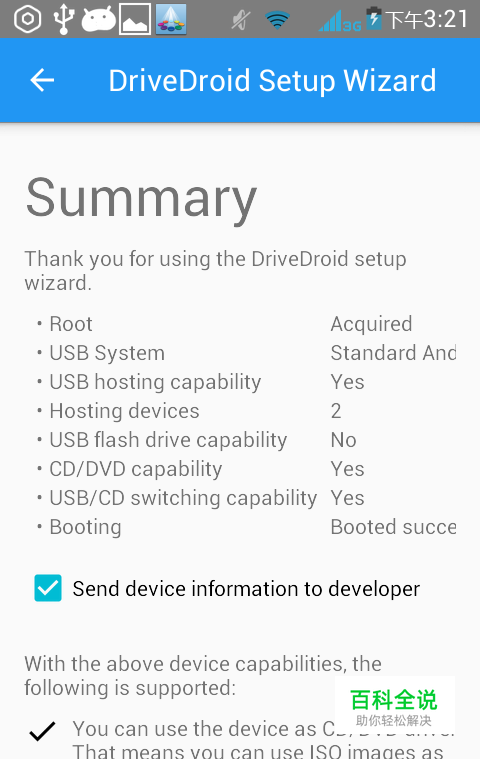Select the Root summary row
The height and width of the screenshot is (759, 480).
[x=246, y=324]
